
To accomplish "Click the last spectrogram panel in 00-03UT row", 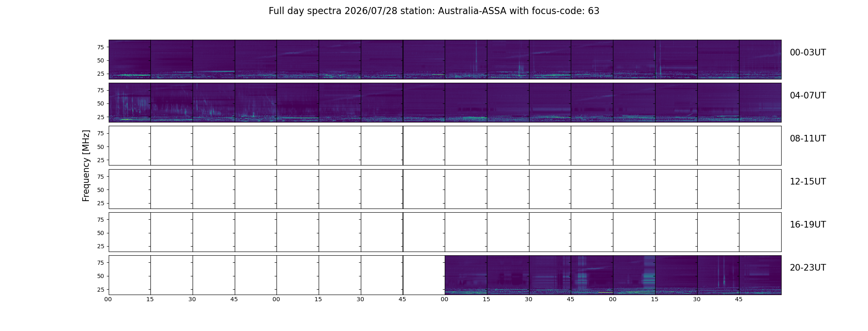I will 760,60.
